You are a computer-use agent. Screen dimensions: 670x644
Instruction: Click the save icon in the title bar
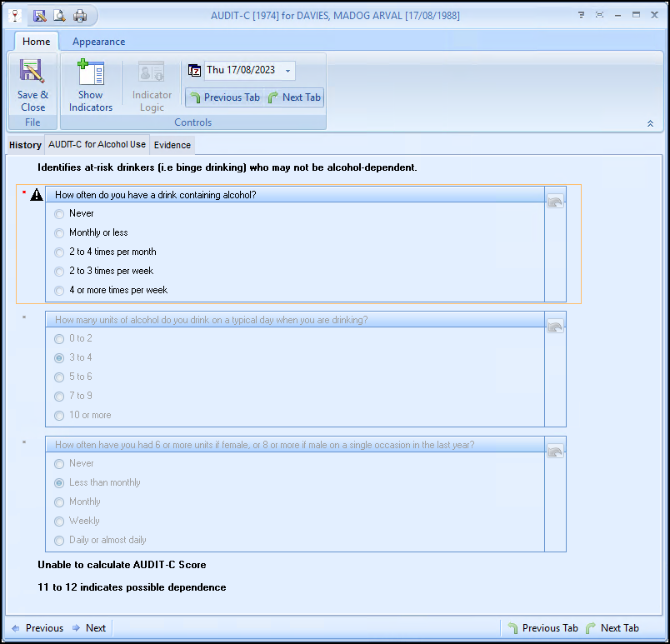click(40, 15)
